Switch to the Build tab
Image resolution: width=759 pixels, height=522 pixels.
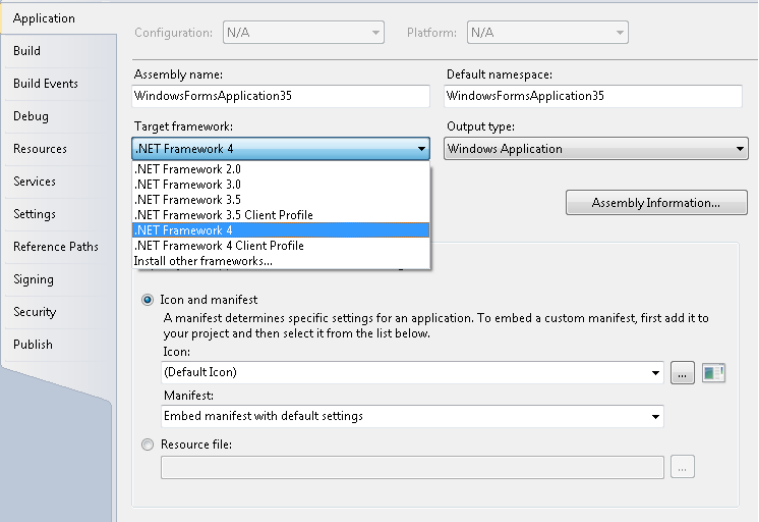27,51
